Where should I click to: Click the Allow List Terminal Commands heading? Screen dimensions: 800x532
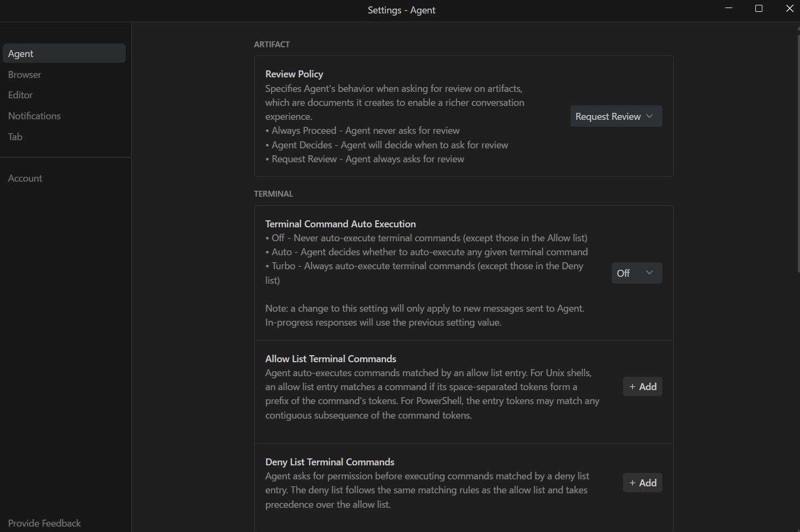331,359
